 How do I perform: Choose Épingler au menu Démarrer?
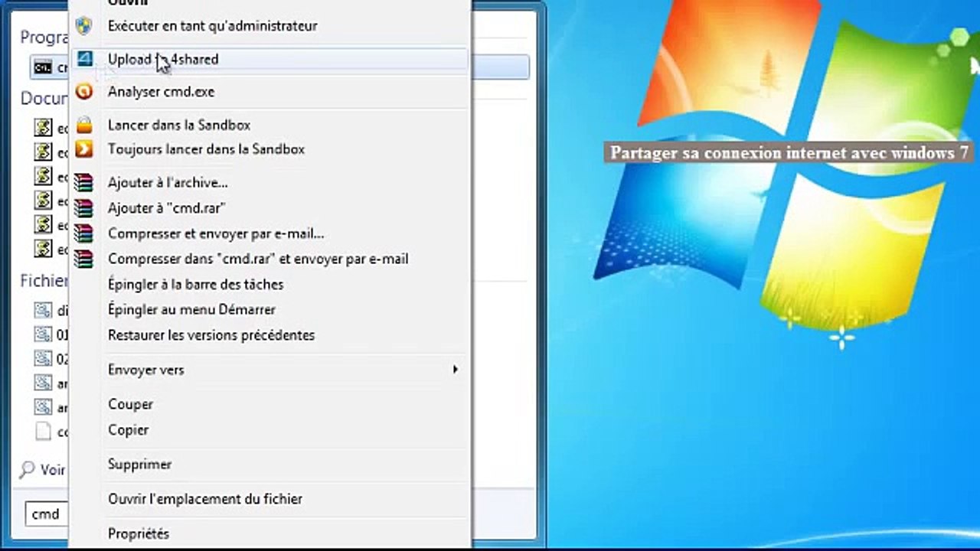tap(191, 310)
